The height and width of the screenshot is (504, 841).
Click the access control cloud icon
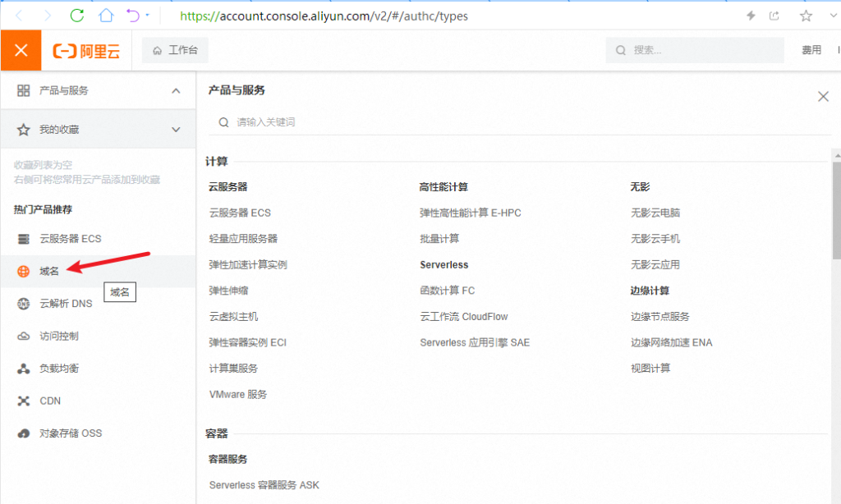coord(24,337)
